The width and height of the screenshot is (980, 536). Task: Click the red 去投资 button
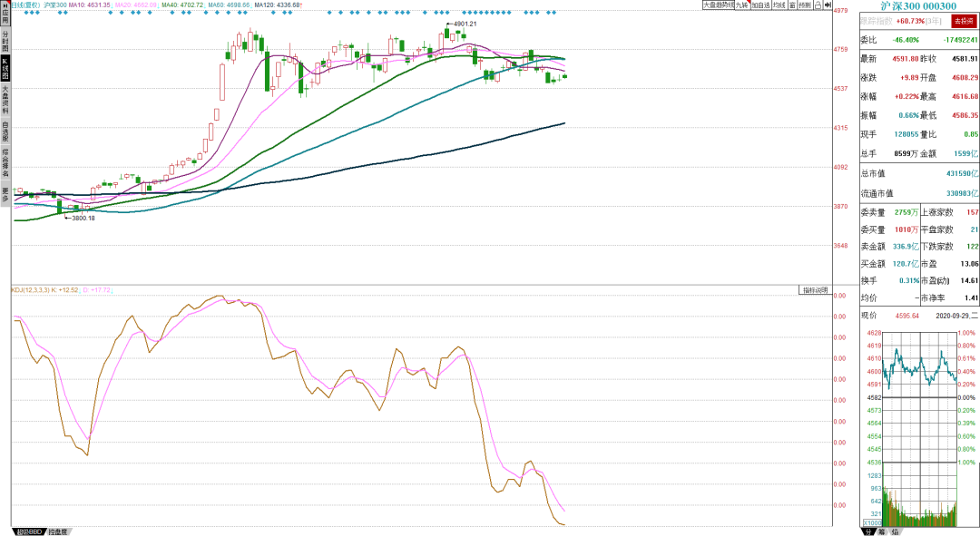point(963,21)
